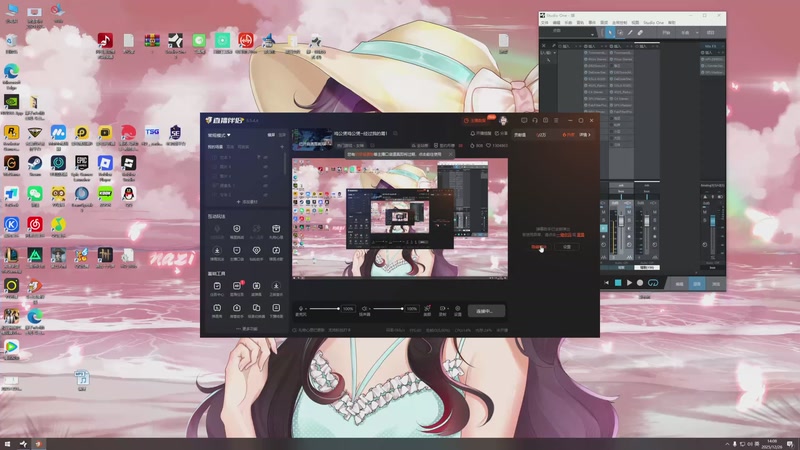This screenshot has height=450, width=800.
Task: Open Windows Start menu
Action: (x=7, y=444)
